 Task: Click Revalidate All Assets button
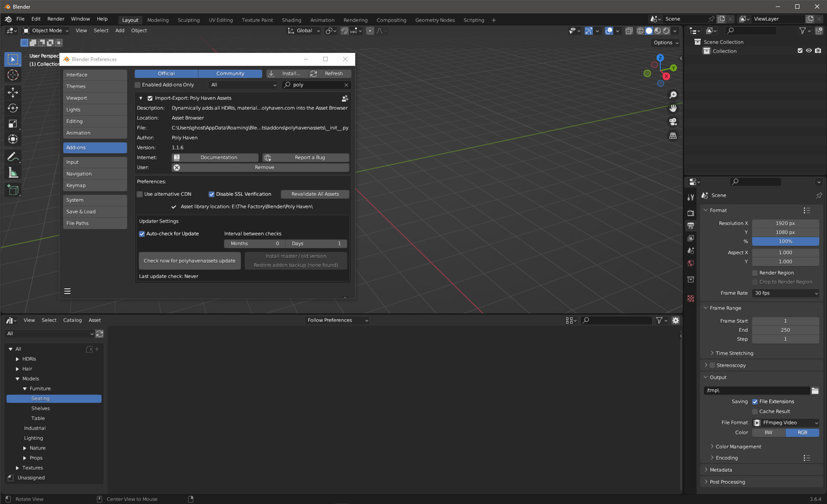[315, 194]
